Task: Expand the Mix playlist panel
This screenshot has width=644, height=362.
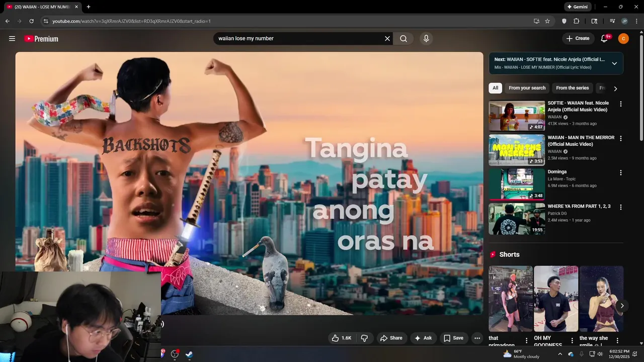Action: click(x=614, y=63)
